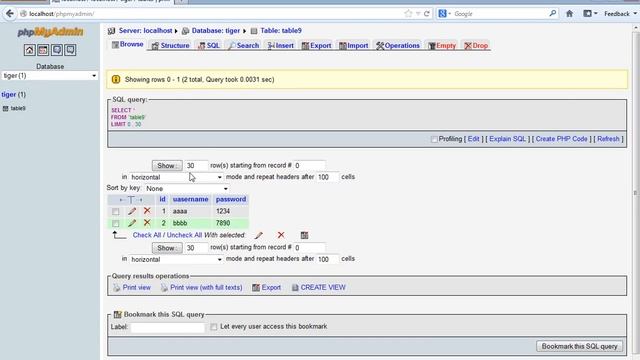Open the Sort by key dropdown
Viewport: 640px width, 360px height.
point(187,189)
